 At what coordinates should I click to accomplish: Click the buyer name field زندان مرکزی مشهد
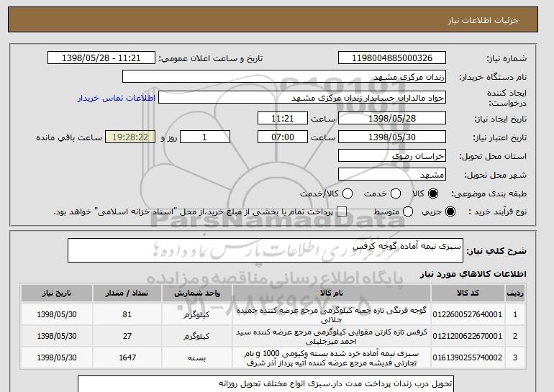click(x=284, y=77)
